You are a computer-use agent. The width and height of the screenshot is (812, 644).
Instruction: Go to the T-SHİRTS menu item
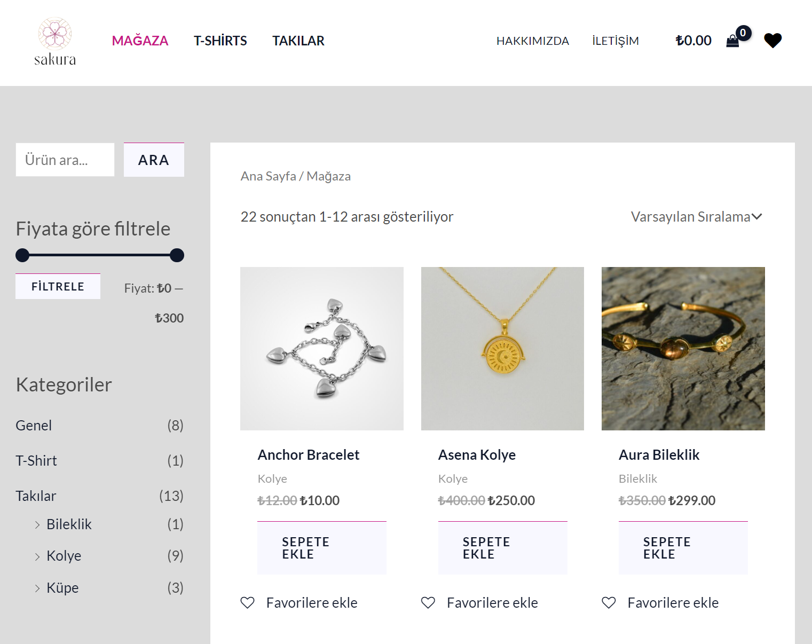220,41
